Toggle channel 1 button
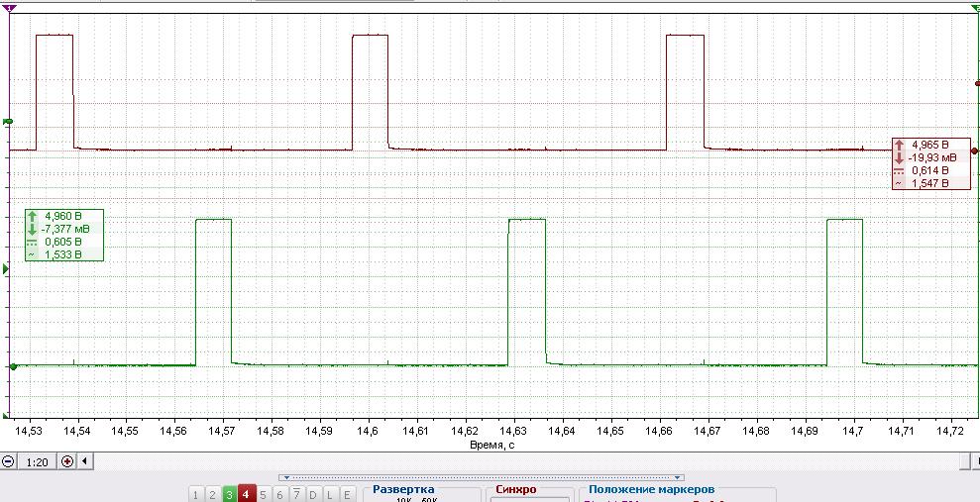Screen dimensions: 980x502 [x=195, y=495]
